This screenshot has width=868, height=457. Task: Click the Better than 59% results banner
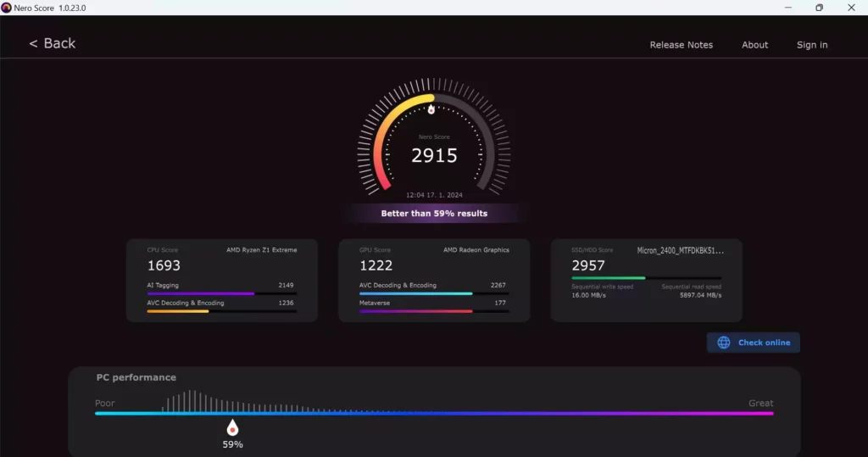tap(434, 214)
